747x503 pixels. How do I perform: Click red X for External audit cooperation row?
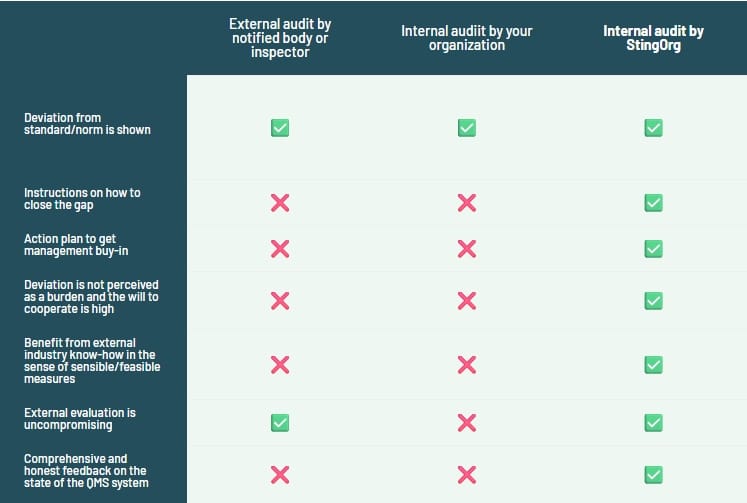tap(280, 301)
